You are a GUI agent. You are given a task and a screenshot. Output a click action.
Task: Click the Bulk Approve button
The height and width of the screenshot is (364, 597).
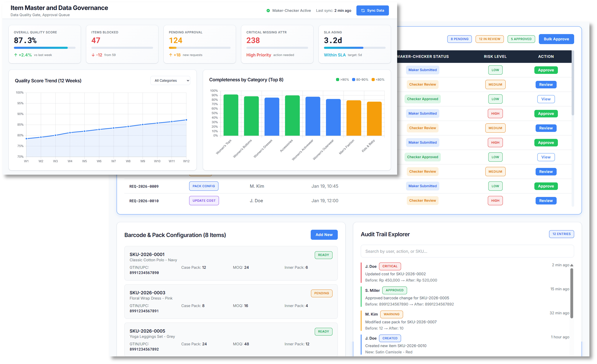pos(556,39)
